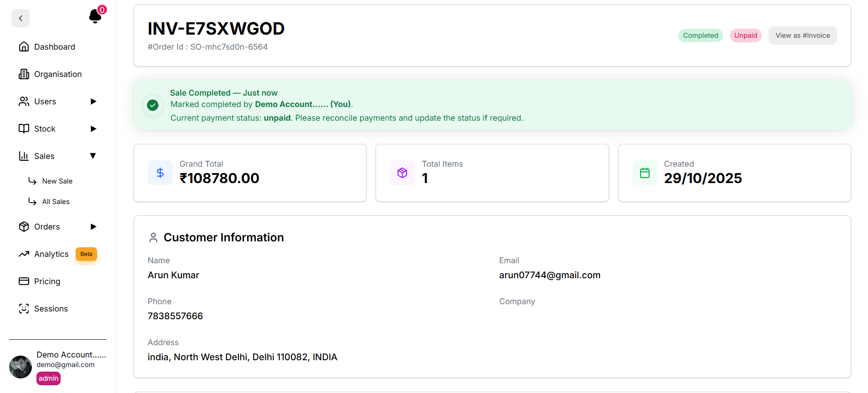
Task: Click the Created calendar icon
Action: coord(645,173)
